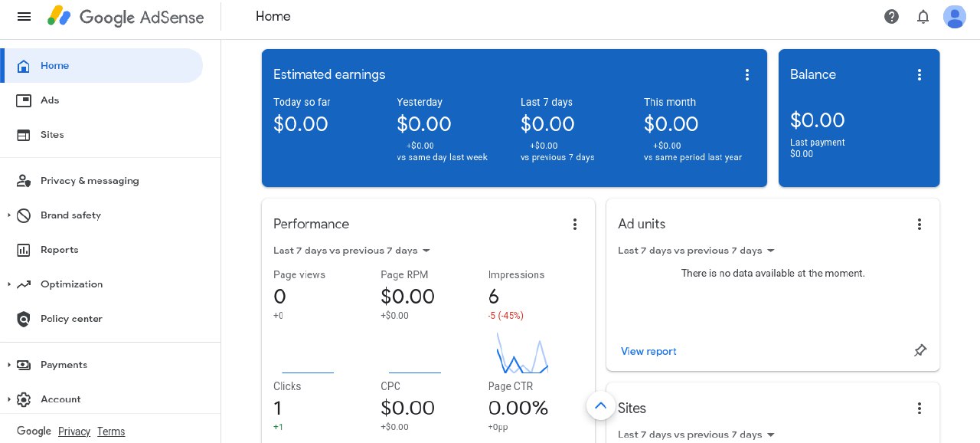This screenshot has width=980, height=443.
Task: Click the Google AdSense logo
Action: coord(126,16)
